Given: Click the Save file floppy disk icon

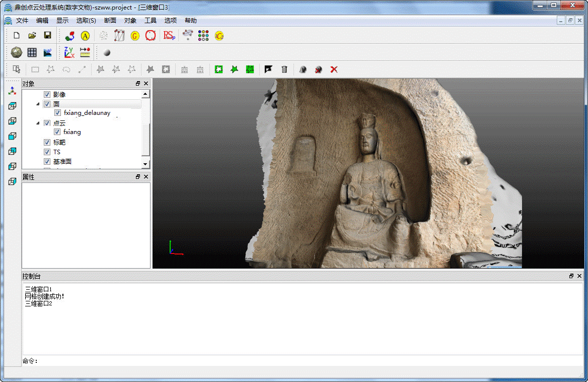Looking at the screenshot, I should (x=47, y=35).
